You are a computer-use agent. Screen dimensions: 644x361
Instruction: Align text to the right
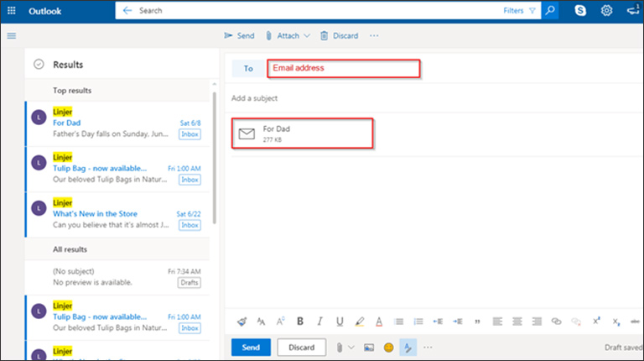pos(537,322)
